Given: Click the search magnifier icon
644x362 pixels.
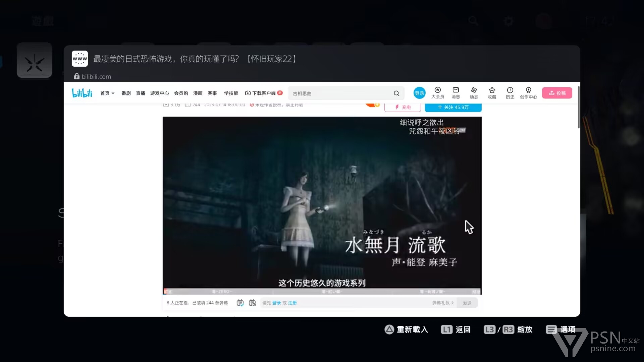Looking at the screenshot, I should (396, 94).
